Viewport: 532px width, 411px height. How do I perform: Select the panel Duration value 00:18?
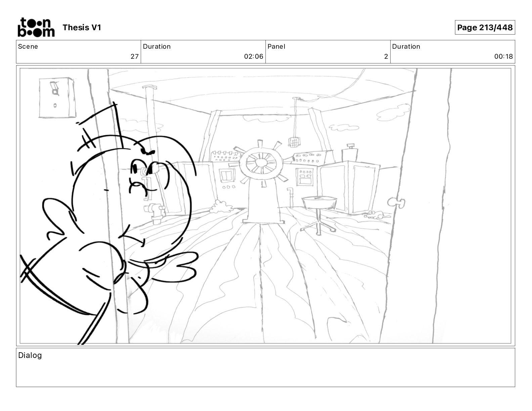[x=503, y=56]
